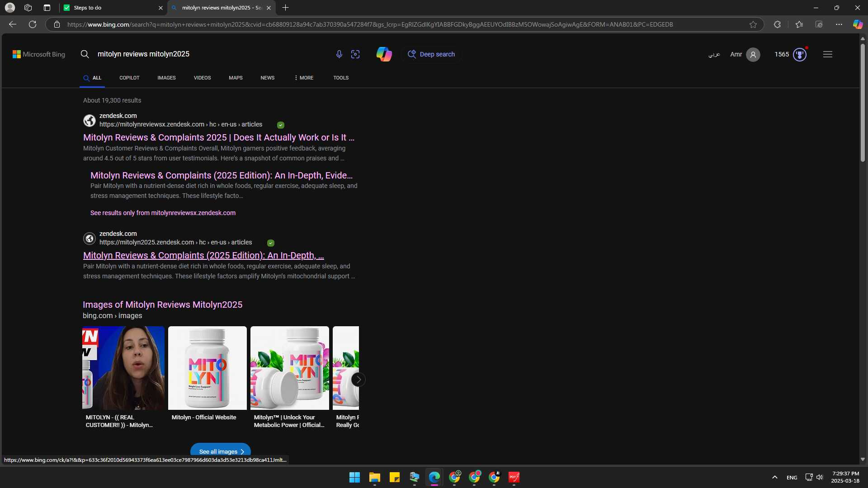Screen dimensions: 868x488
Task: Open Edge sidebar Copilot icon
Action: coord(857,24)
